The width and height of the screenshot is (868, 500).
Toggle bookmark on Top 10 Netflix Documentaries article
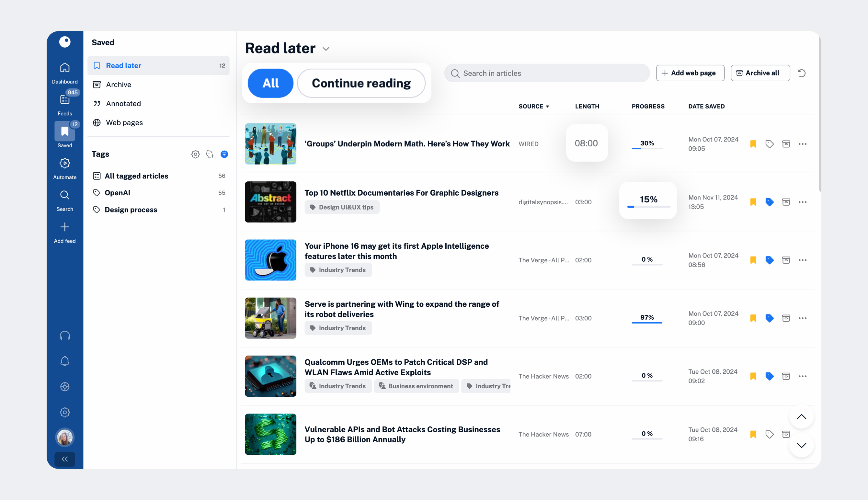pyautogui.click(x=753, y=202)
